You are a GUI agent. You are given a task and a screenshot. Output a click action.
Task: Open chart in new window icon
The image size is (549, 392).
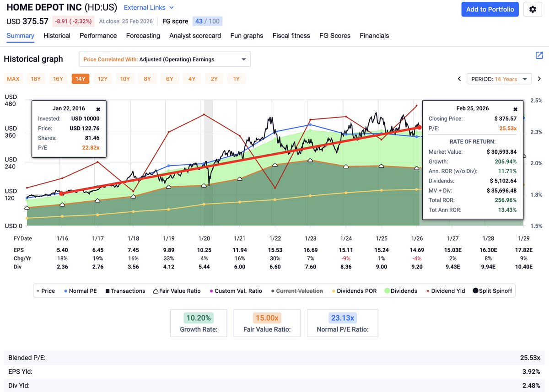click(x=539, y=55)
